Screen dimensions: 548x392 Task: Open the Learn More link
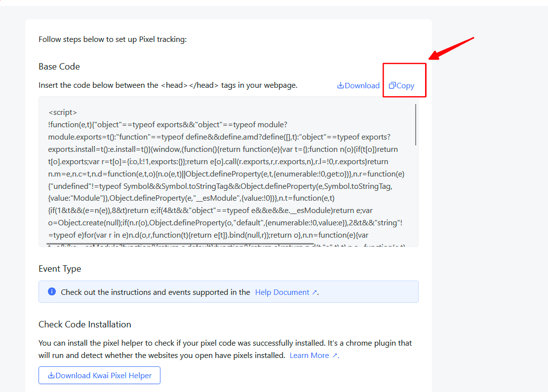pos(309,356)
